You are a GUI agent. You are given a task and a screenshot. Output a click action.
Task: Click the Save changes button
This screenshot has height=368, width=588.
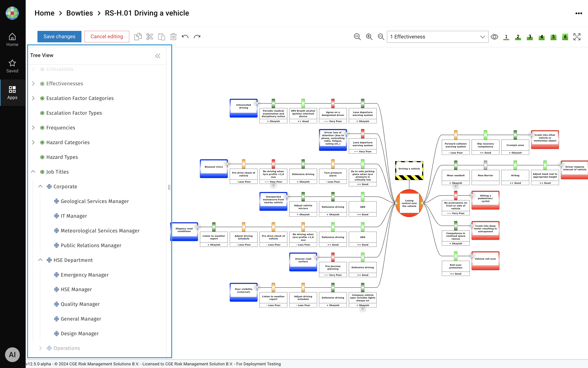click(59, 37)
